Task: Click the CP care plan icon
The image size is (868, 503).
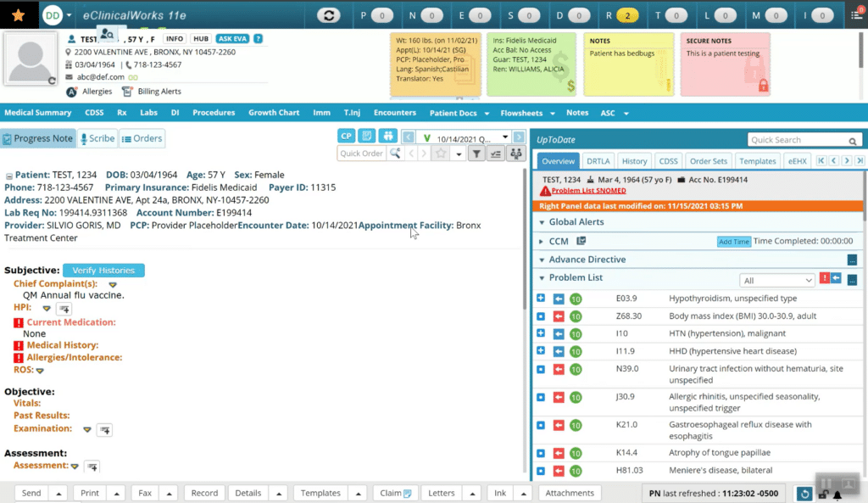Action: 347,136
